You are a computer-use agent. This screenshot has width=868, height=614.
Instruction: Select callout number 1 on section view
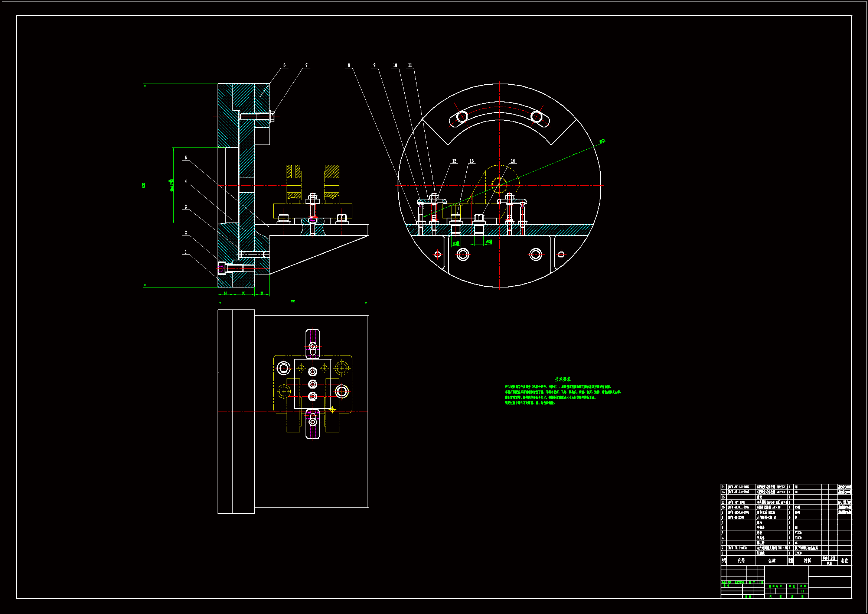click(186, 252)
